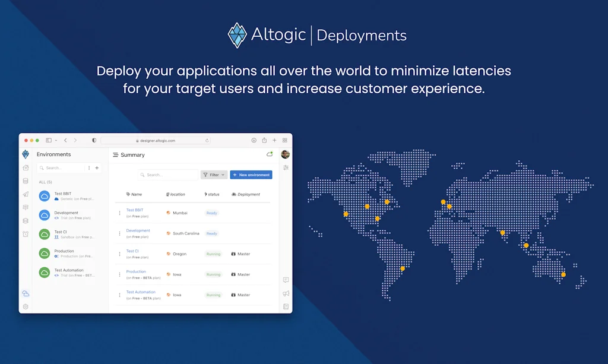Open the announcements megaphone icon on the right
608x364 pixels.
tap(286, 293)
